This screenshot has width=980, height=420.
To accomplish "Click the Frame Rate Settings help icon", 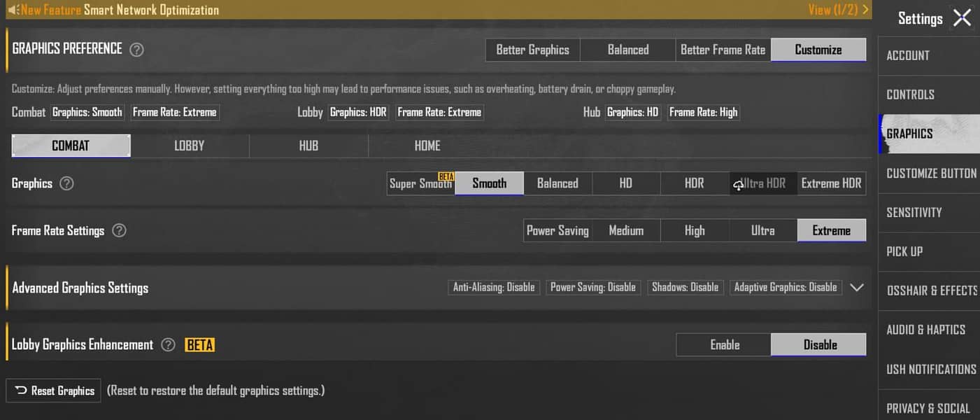I will click(x=119, y=230).
